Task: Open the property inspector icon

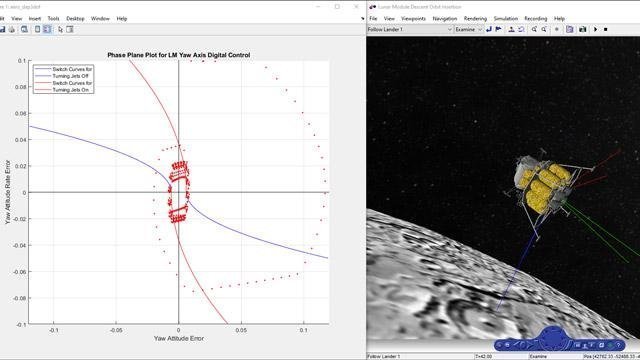Action: [x=70, y=29]
